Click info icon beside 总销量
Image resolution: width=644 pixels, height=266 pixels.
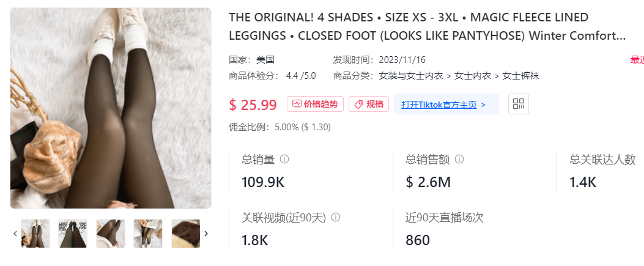point(284,159)
